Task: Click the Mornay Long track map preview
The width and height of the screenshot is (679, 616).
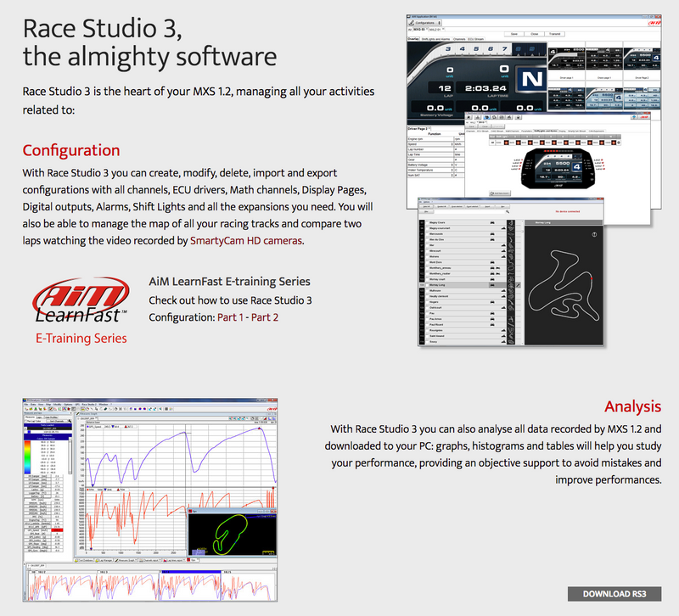Action: [x=564, y=284]
